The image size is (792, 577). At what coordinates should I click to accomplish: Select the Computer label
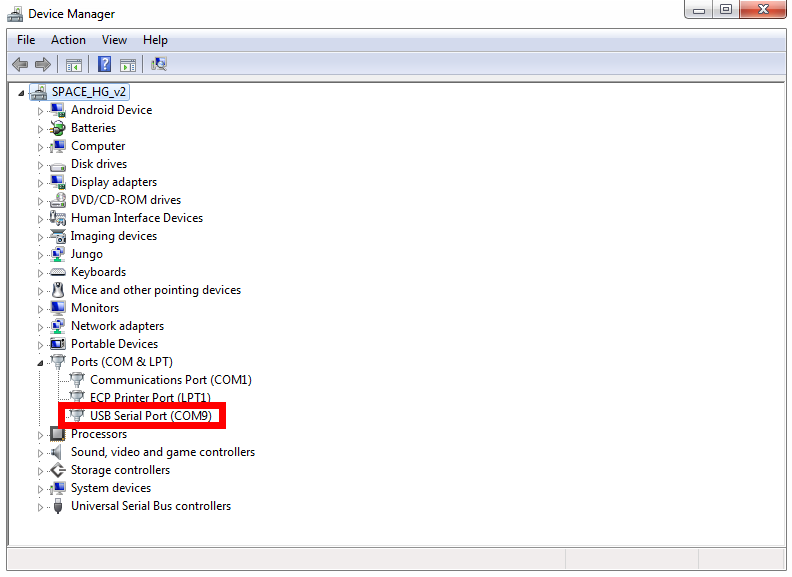point(98,147)
